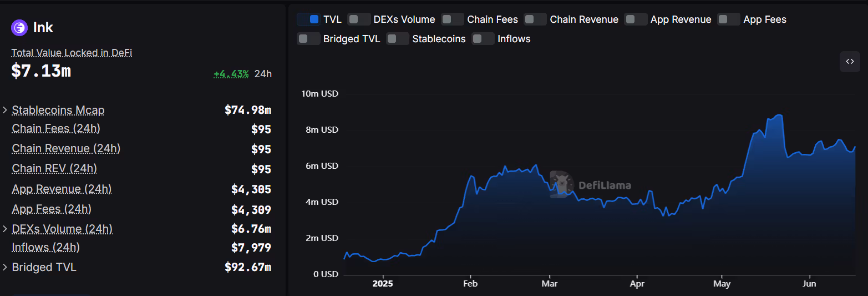This screenshot has height=296, width=868.
Task: Turn on Chain Revenue toggle
Action: (x=535, y=19)
